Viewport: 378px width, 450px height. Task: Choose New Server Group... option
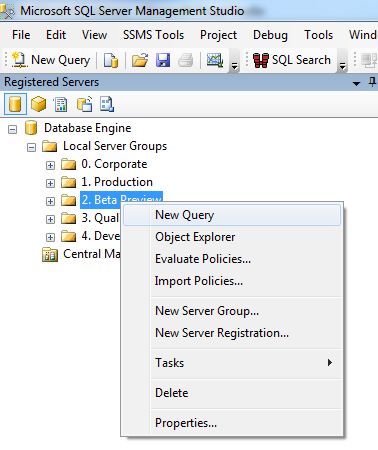coord(232,311)
